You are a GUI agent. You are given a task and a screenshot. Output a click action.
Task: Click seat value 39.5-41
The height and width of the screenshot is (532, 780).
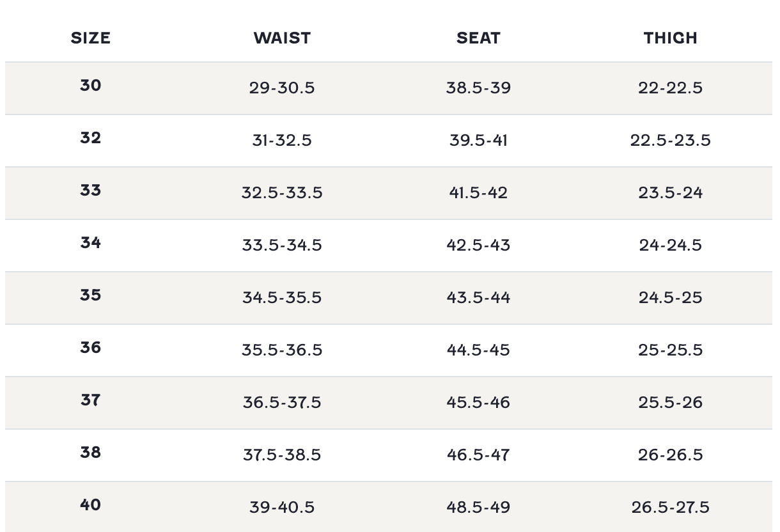(478, 140)
